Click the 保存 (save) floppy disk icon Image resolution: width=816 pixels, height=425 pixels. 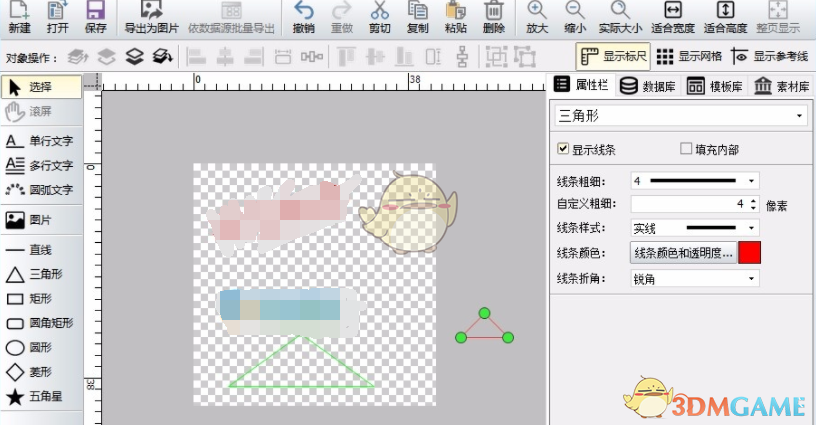click(95, 12)
